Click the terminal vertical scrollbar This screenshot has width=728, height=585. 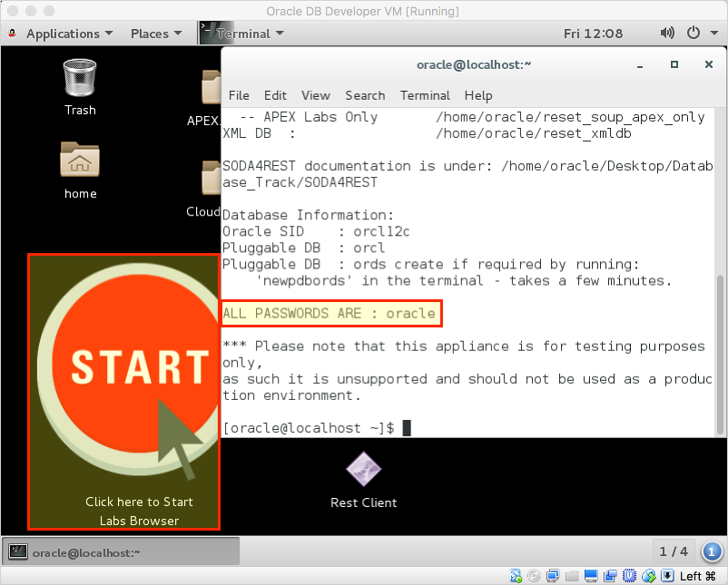[720, 355]
